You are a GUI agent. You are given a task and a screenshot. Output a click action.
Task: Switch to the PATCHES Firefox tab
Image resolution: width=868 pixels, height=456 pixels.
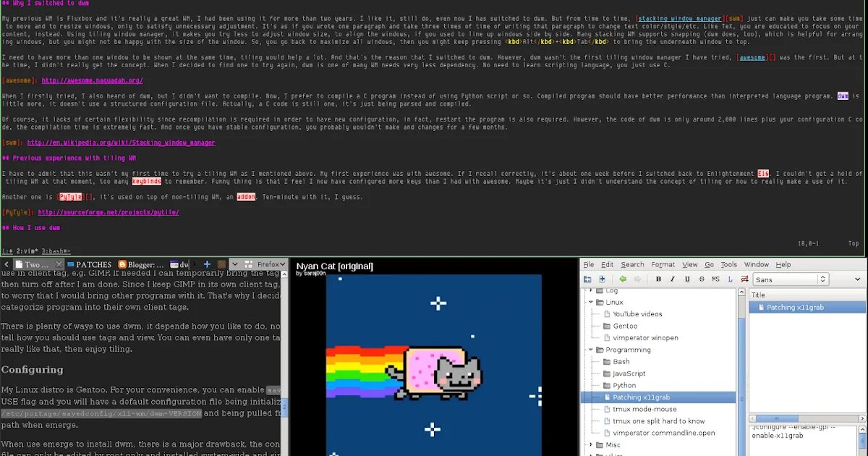(x=89, y=265)
